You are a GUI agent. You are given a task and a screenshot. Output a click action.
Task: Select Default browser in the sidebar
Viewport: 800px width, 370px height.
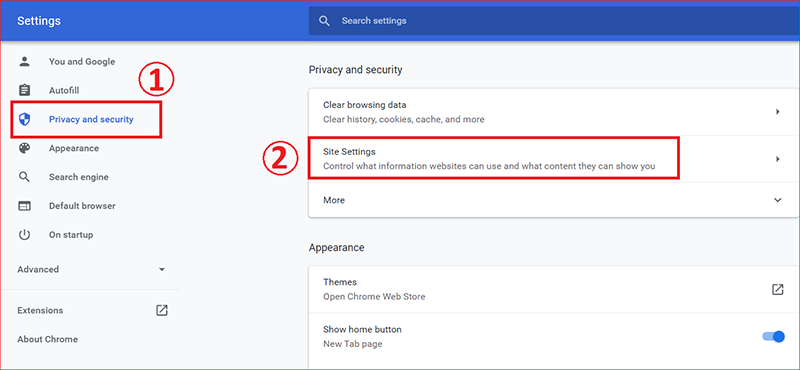tap(82, 206)
